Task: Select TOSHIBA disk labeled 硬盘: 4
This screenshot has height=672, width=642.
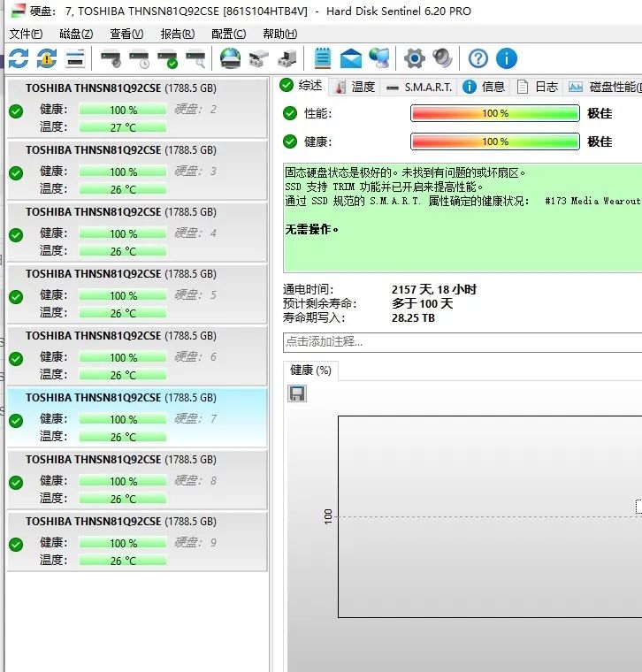Action: (137, 232)
